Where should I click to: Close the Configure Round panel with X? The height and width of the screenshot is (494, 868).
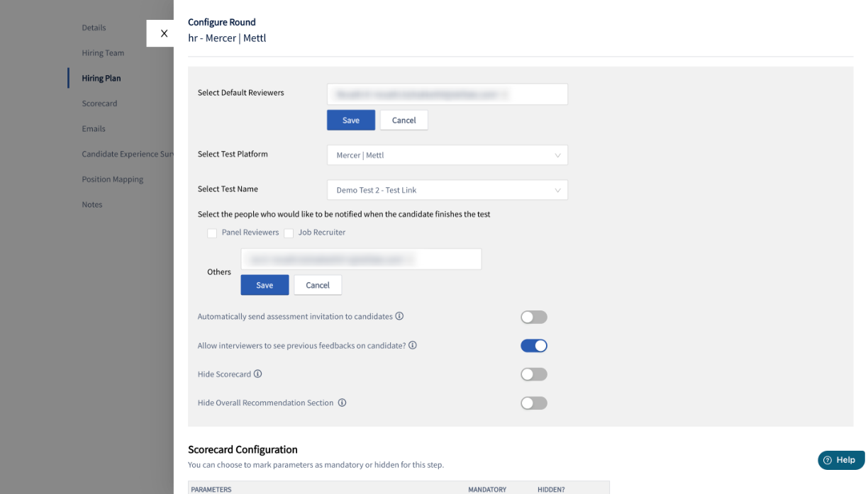[164, 33]
